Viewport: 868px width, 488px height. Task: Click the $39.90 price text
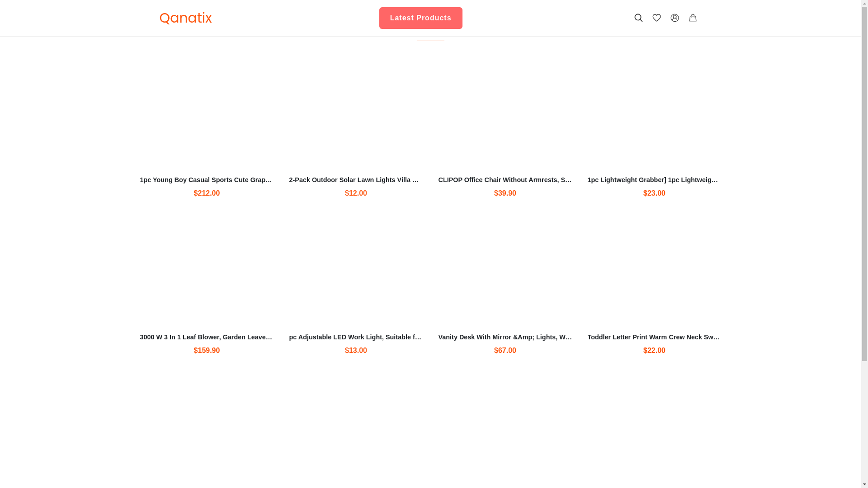505,193
